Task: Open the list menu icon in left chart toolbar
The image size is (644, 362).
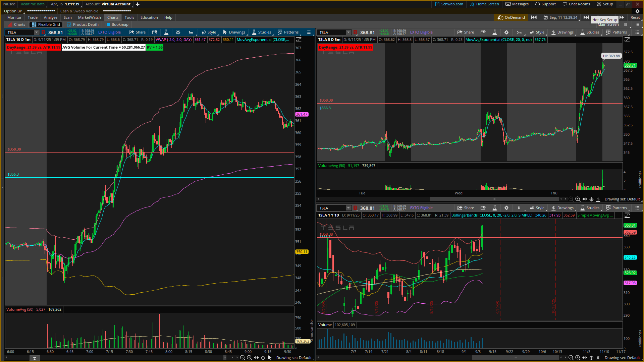Action: (x=309, y=33)
